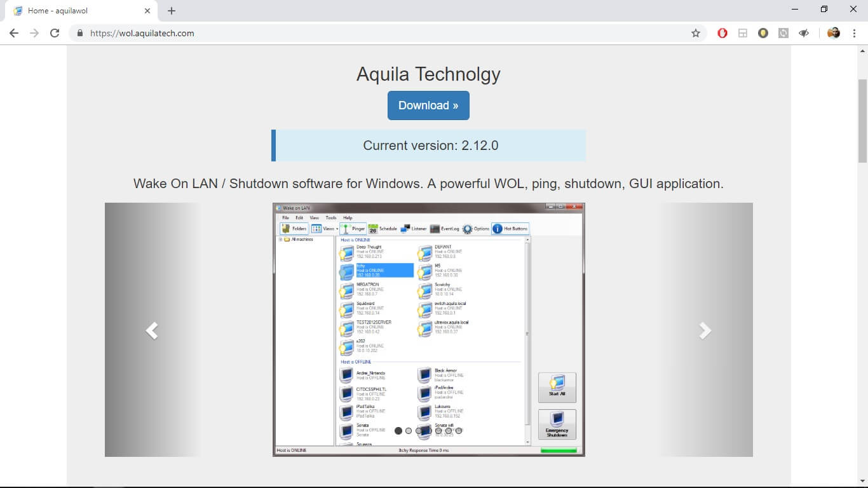Click the 'Wake On LAN / Shutdown software' tagline
Screen dimensions: 868x488
[x=428, y=184]
